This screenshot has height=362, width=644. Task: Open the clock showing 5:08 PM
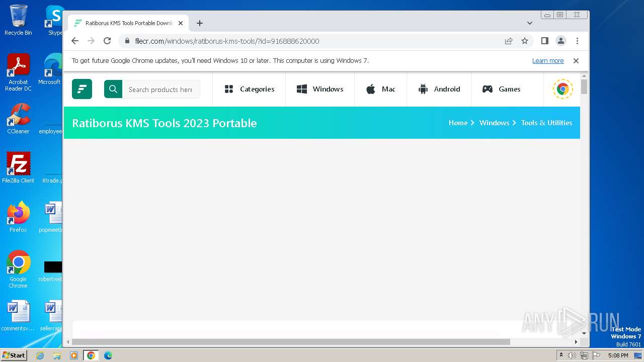[618, 355]
